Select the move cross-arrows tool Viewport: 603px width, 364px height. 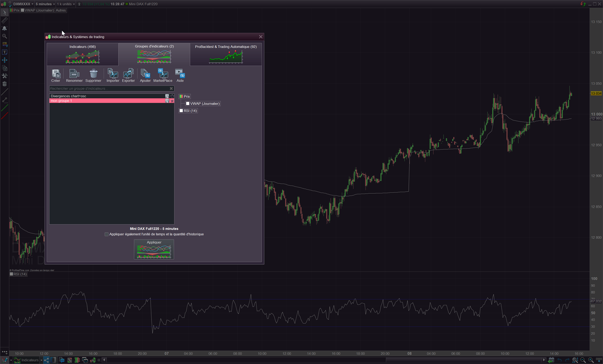point(5,60)
